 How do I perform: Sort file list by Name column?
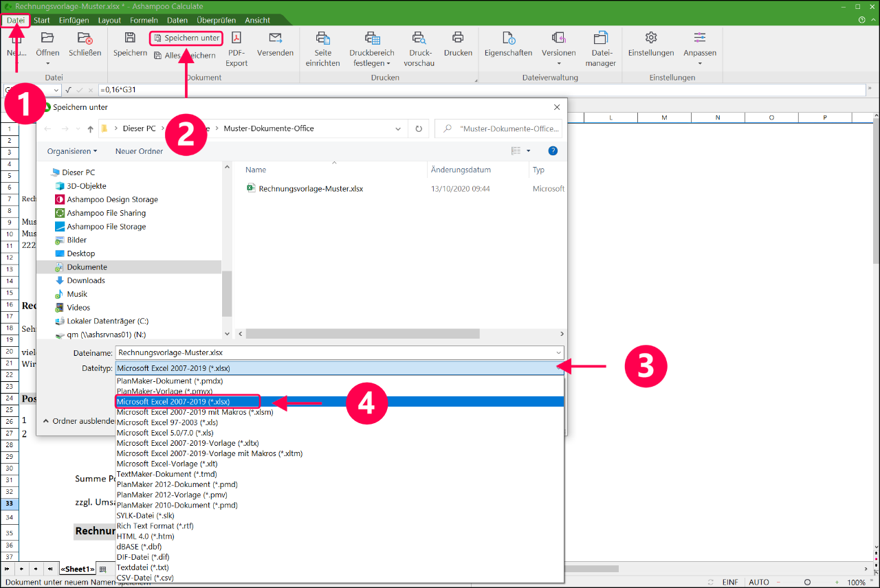(x=256, y=170)
